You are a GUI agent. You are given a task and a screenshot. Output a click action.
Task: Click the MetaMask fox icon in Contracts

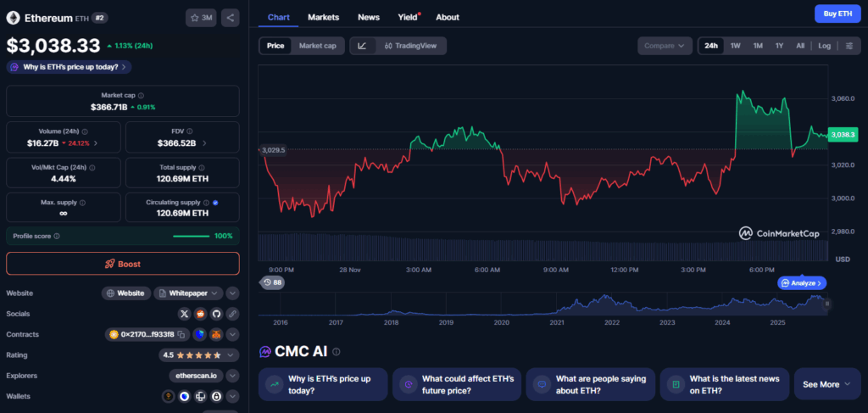[x=215, y=335]
